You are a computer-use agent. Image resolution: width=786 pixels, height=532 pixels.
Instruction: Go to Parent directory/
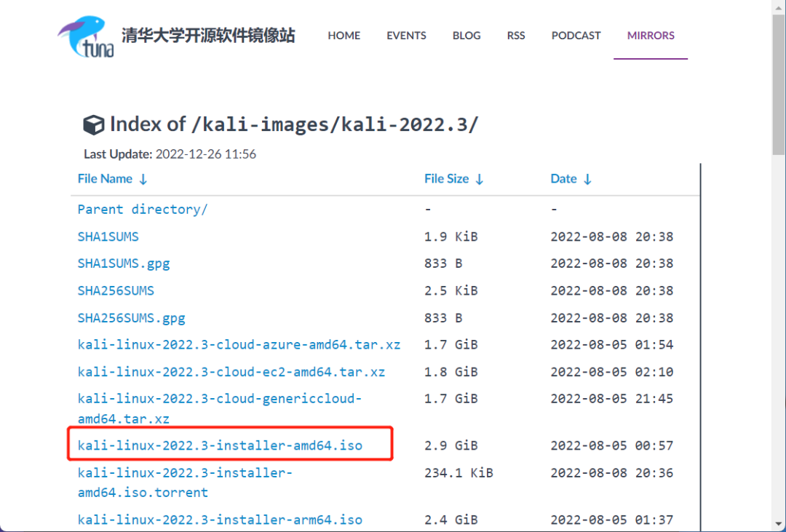point(143,210)
